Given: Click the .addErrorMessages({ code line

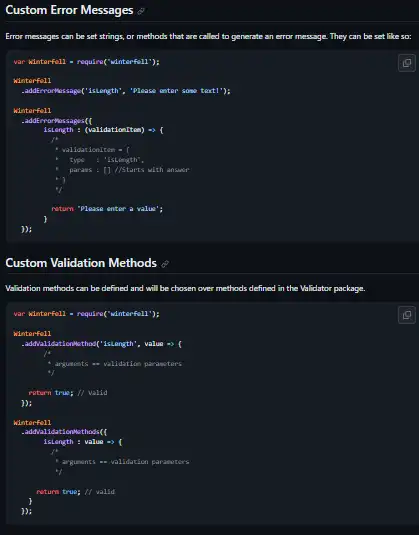Looking at the screenshot, I should point(57,120).
